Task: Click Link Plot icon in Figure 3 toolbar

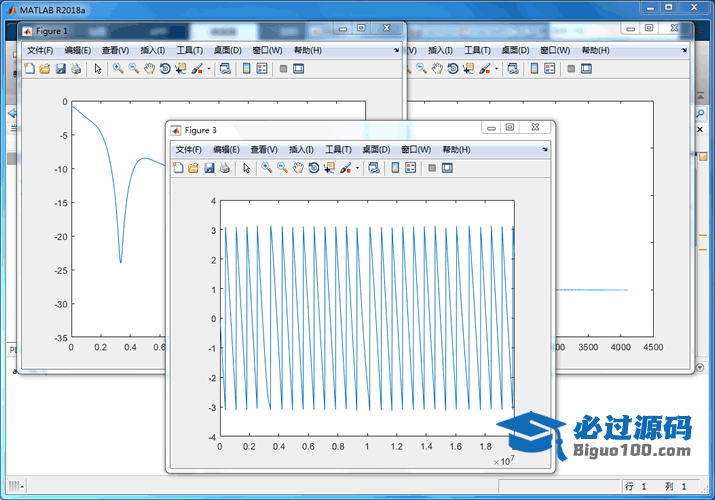Action: click(374, 168)
